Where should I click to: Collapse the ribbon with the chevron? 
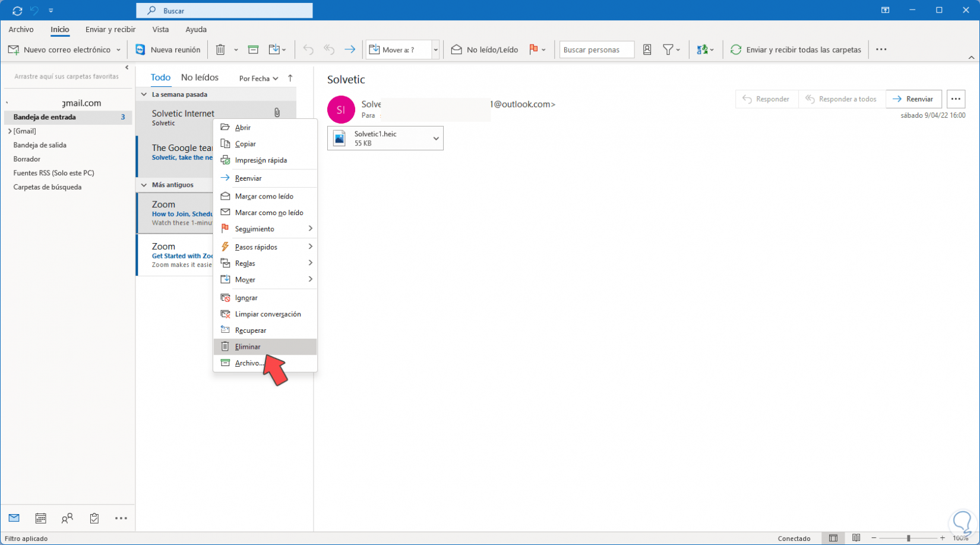[x=971, y=58]
